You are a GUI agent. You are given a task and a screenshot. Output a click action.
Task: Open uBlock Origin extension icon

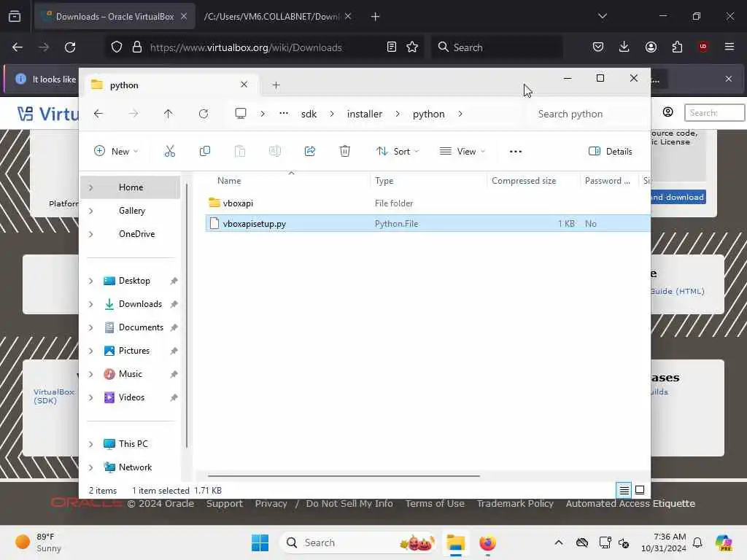[703, 47]
